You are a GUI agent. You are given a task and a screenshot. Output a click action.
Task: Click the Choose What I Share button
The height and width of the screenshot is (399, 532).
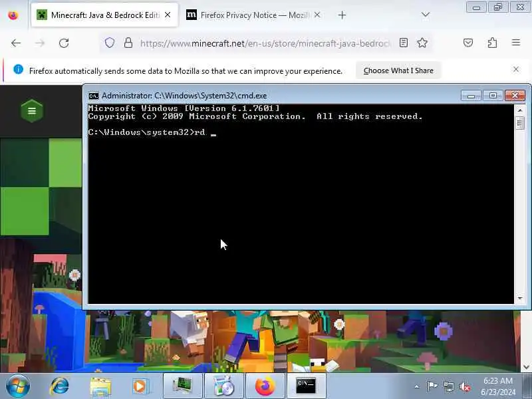coord(398,70)
